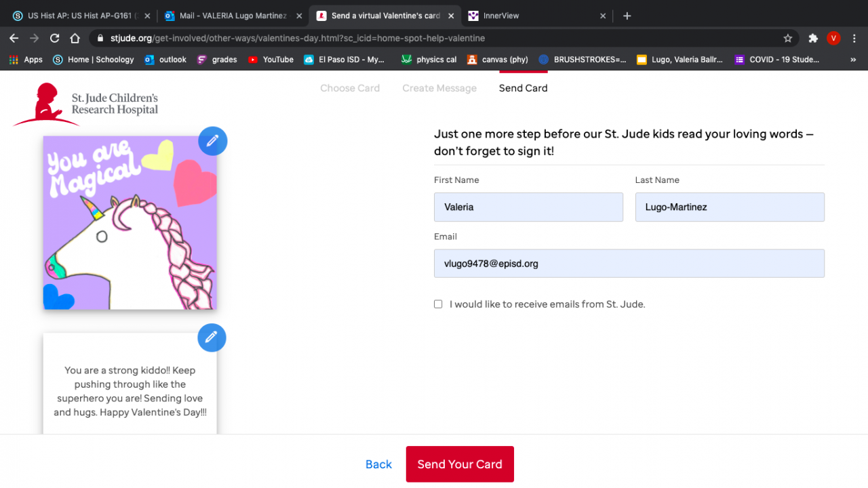Open the COVID - 19 Stude... bookmark
The height and width of the screenshot is (488, 868).
777,60
